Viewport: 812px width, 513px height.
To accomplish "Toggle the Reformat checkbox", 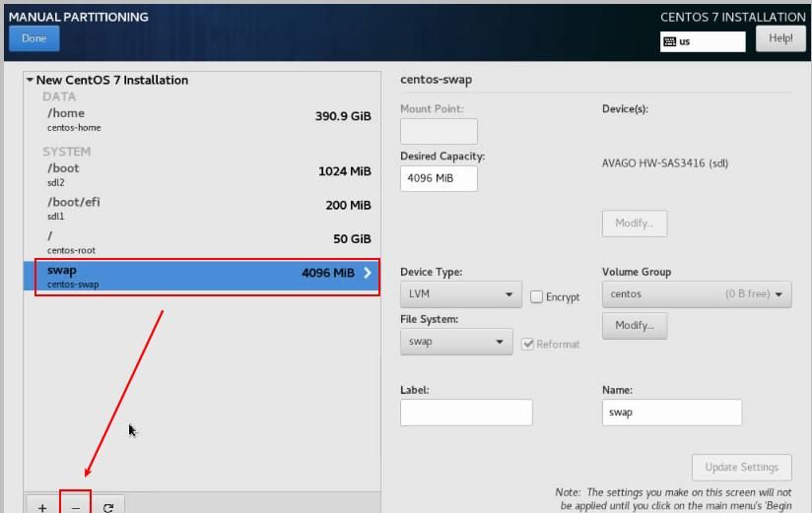I will (x=529, y=344).
